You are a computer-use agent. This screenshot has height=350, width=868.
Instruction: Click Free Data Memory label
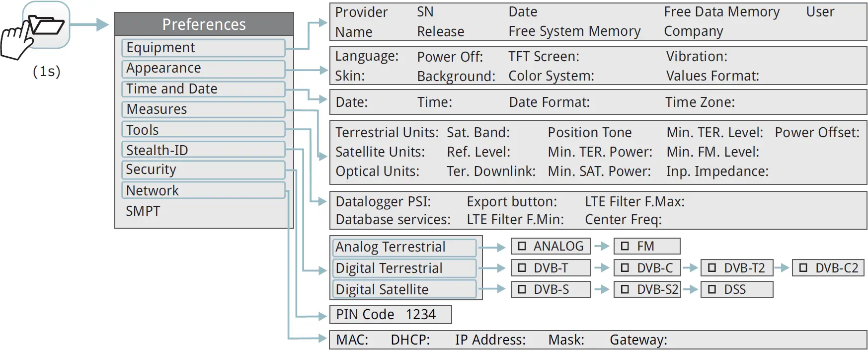[722, 12]
